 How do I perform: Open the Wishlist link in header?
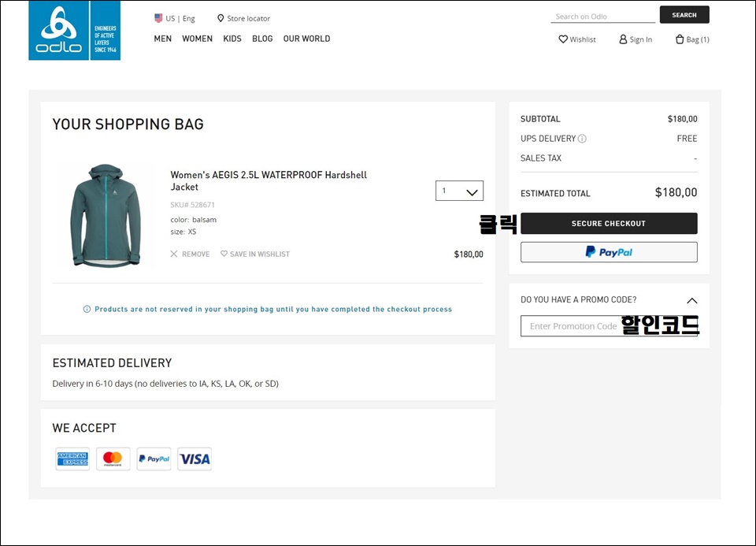[x=577, y=39]
